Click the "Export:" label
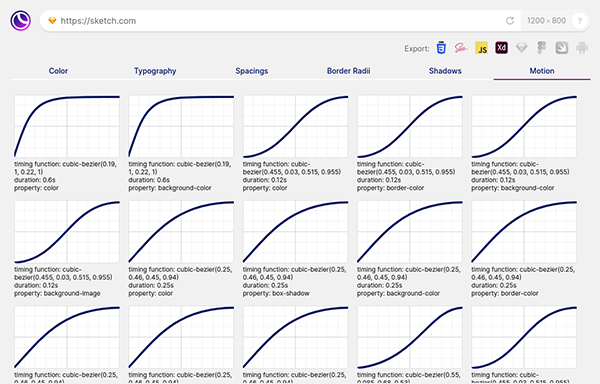 417,49
